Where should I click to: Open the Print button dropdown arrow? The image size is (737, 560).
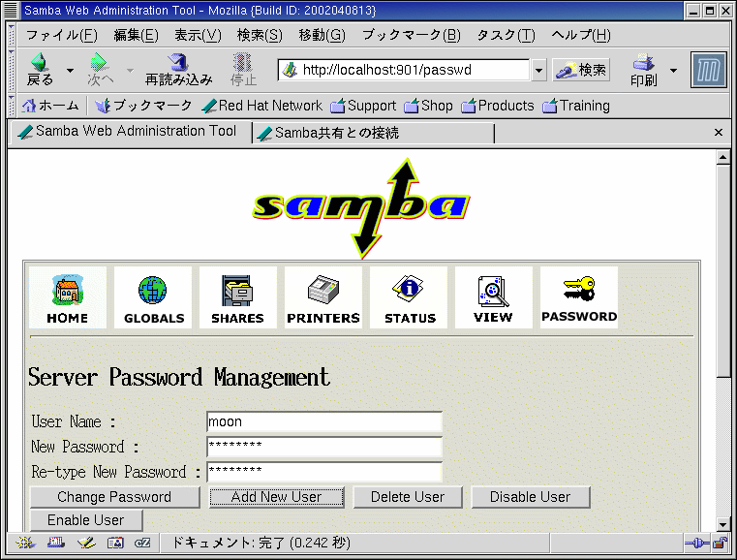(673, 71)
